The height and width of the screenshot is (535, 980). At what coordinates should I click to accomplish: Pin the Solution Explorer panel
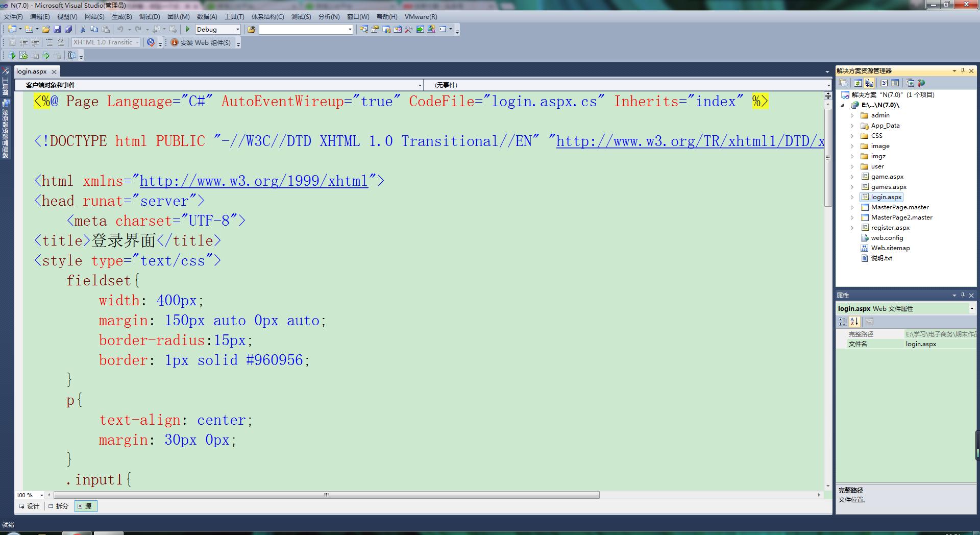point(963,71)
